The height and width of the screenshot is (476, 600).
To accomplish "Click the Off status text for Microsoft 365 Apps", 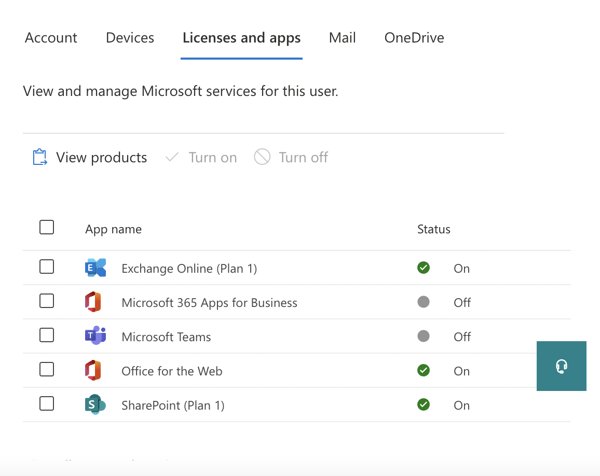I will [462, 303].
